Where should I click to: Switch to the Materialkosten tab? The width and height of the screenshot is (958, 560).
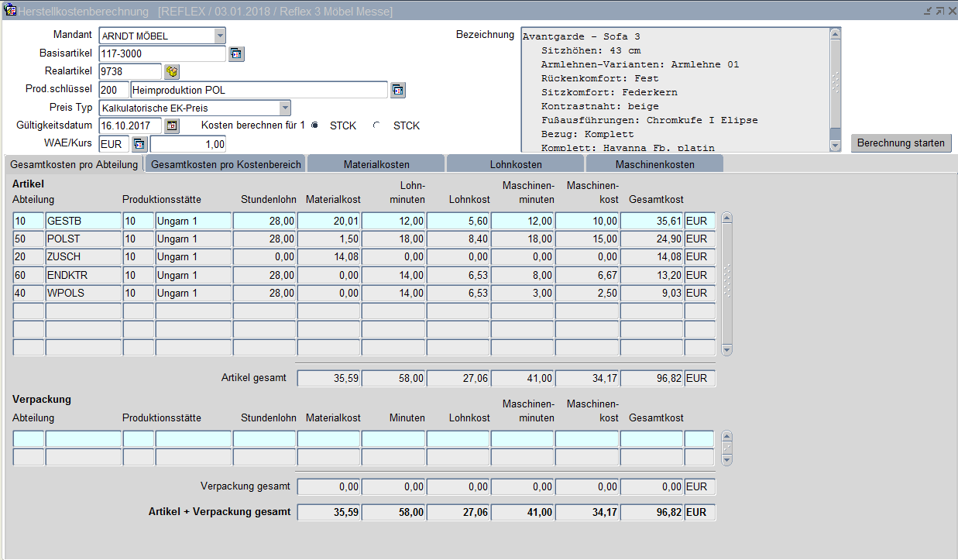pos(376,164)
